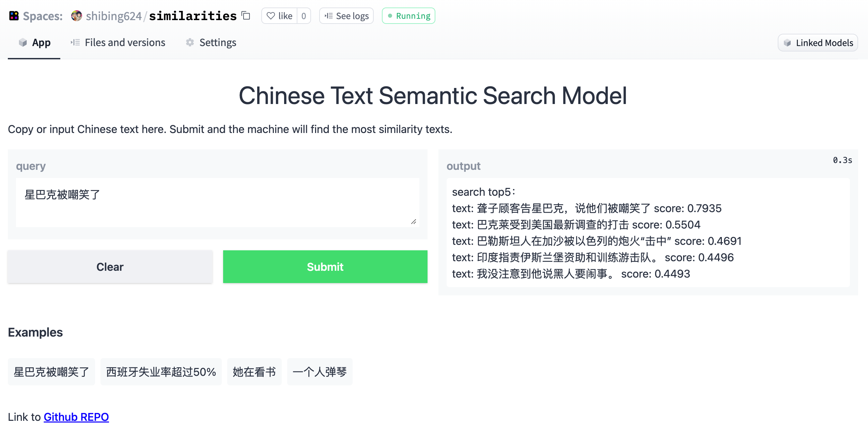Image resolution: width=868 pixels, height=429 pixels.
Task: Click the Hugging Face Spaces logo icon
Action: (x=14, y=16)
